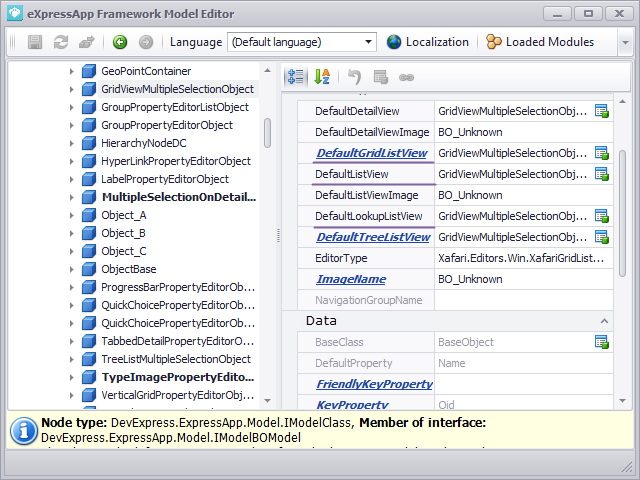640x480 pixels.
Task: Follow the ImageName property link
Action: (351, 279)
